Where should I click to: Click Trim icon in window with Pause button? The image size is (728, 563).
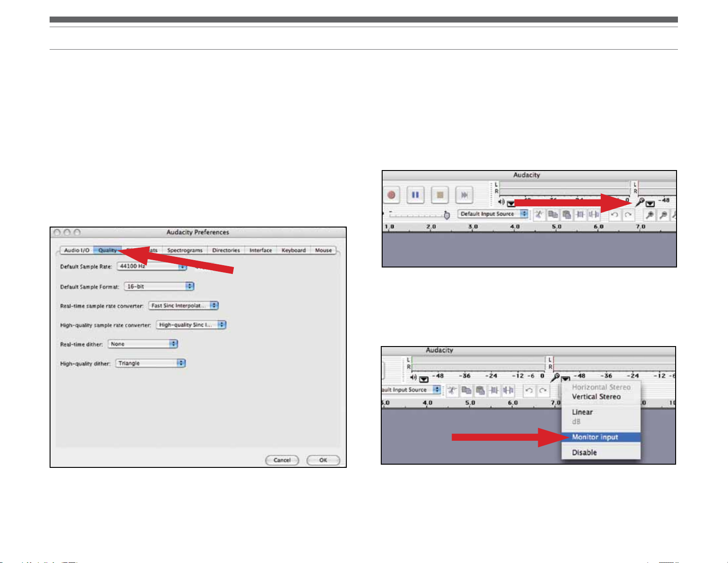coord(580,214)
